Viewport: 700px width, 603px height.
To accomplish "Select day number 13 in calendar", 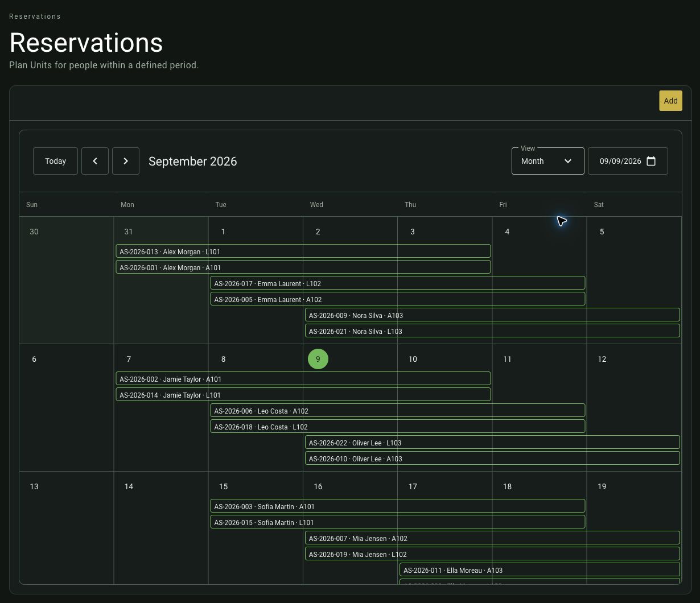I will coord(34,486).
